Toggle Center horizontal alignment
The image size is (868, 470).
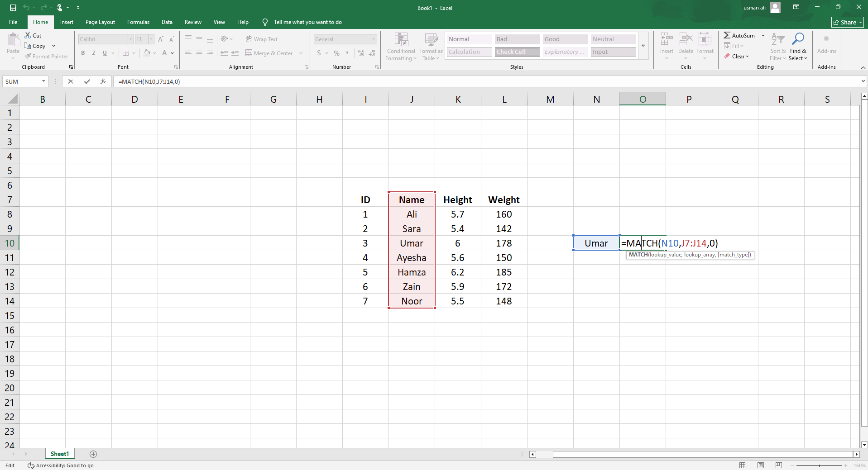199,53
